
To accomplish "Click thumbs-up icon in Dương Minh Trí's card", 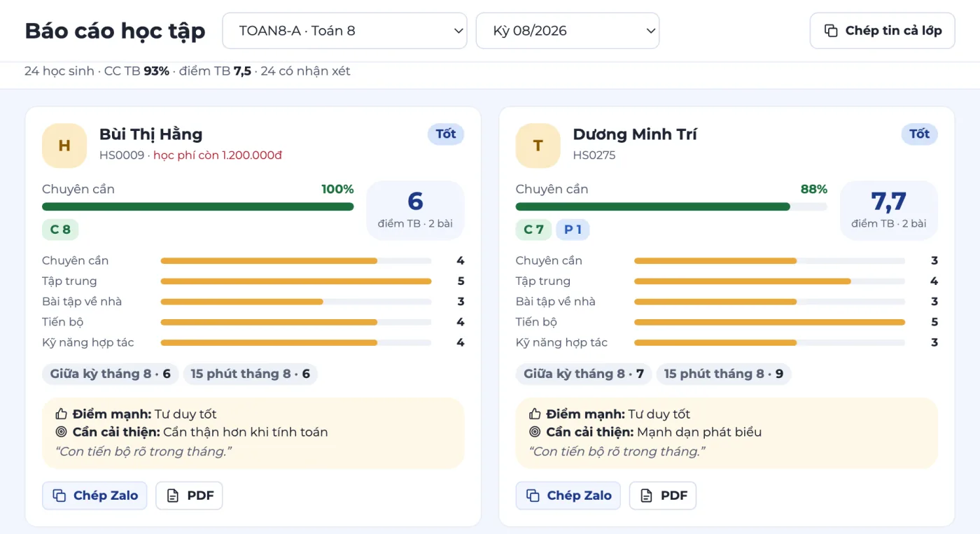I will tap(535, 414).
